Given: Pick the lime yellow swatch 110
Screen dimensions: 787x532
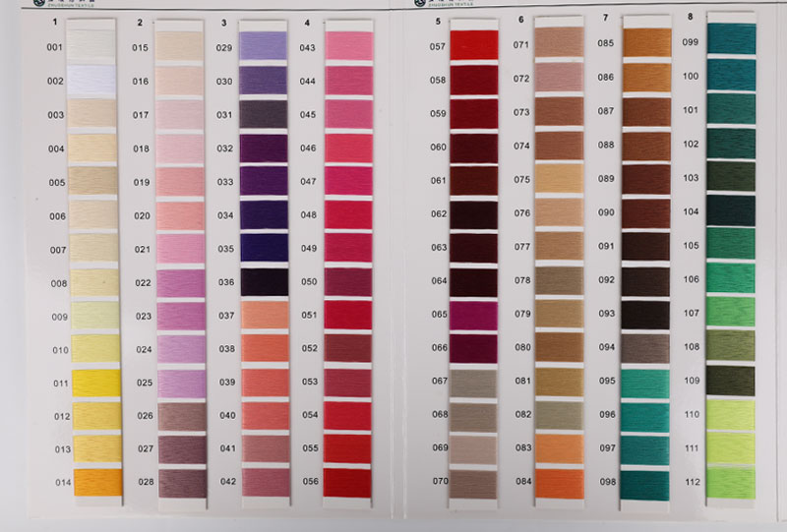Looking at the screenshot, I should [731, 414].
